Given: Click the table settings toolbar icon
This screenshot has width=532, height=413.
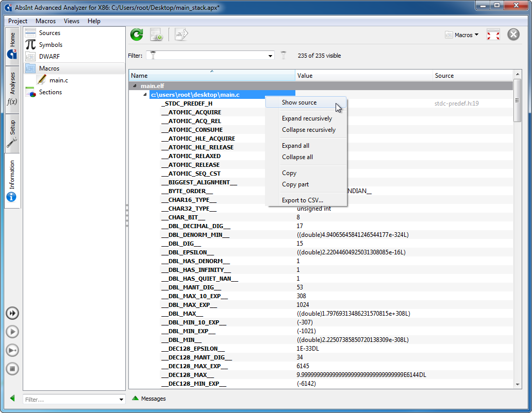Looking at the screenshot, I should click(x=156, y=35).
